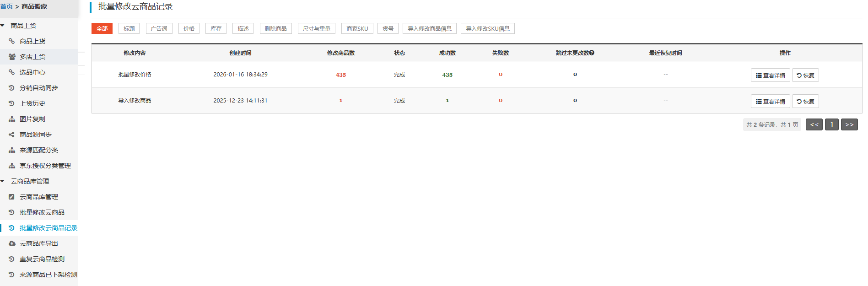Click the 多店上货 people icon in sidebar

pos(12,57)
